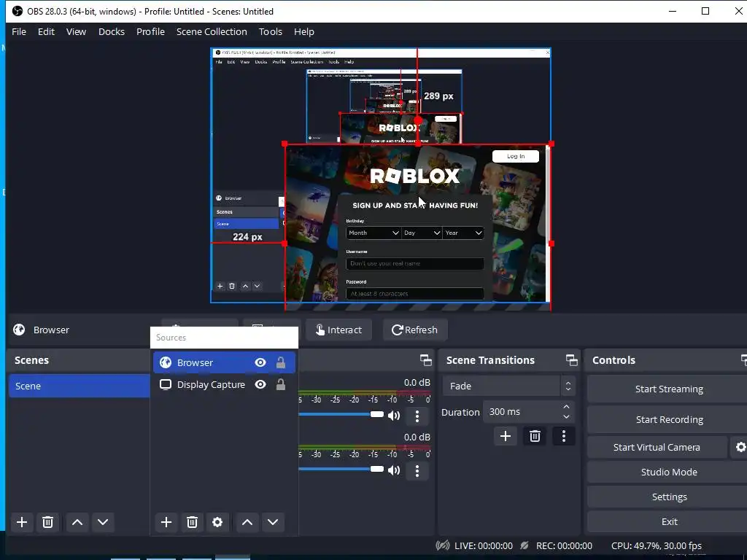Toggle lock on Browser source

click(281, 363)
